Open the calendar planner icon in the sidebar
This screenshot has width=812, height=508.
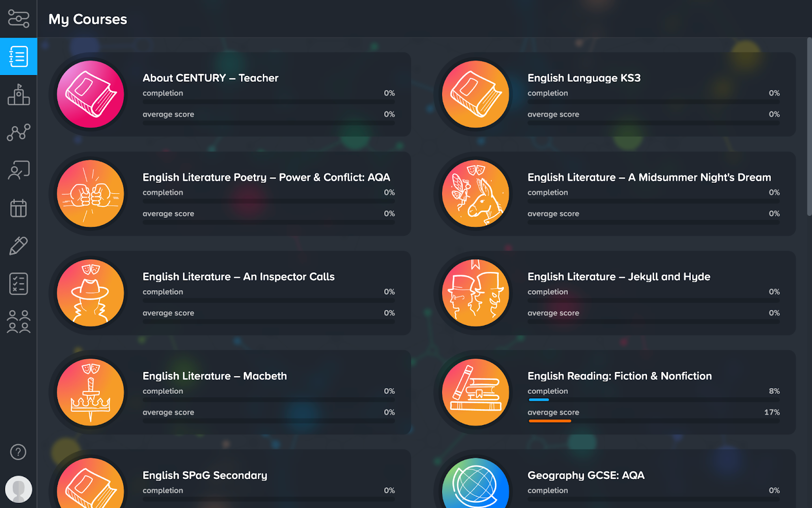(x=18, y=208)
